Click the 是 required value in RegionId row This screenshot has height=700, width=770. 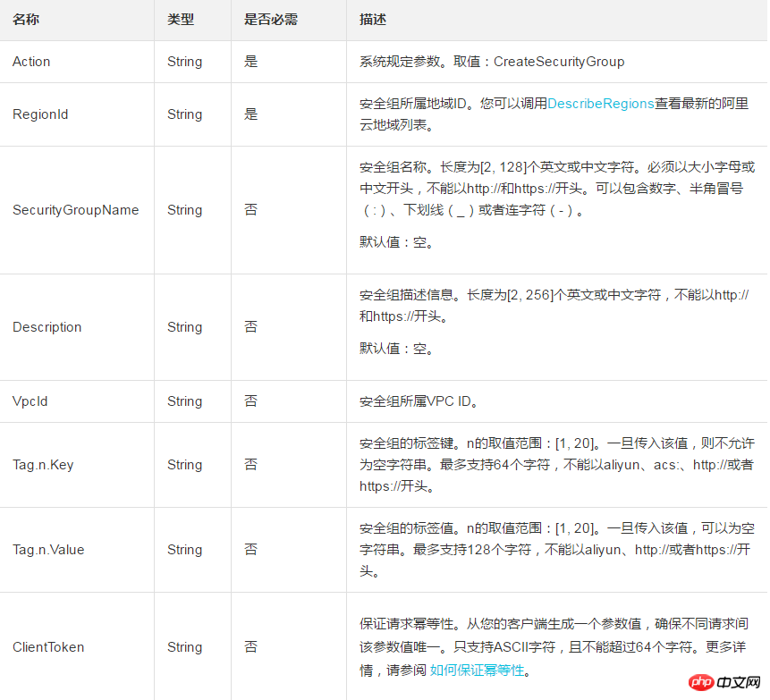(250, 114)
